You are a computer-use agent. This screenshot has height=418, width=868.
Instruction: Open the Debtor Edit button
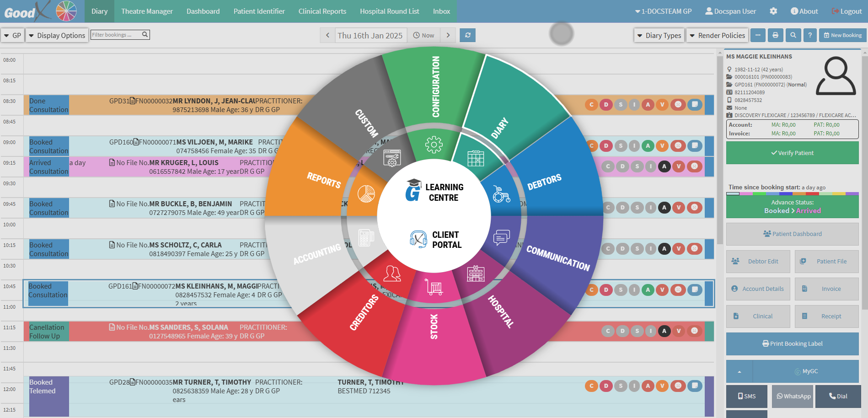tap(758, 261)
